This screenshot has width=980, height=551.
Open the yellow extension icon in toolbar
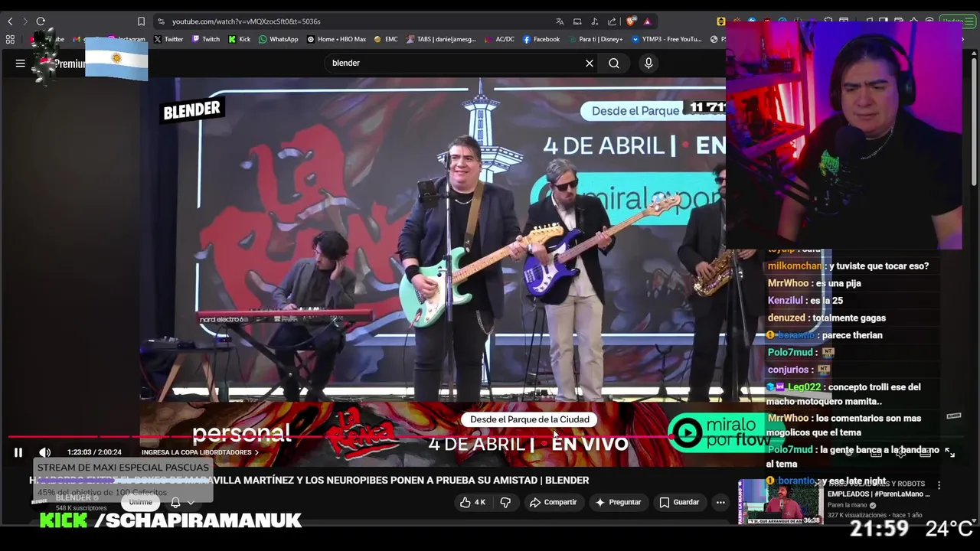[x=721, y=21]
